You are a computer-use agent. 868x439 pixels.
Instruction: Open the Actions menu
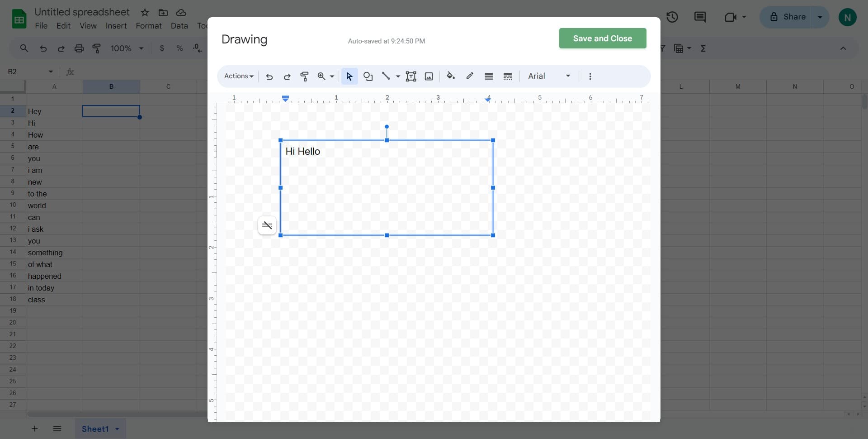point(239,76)
